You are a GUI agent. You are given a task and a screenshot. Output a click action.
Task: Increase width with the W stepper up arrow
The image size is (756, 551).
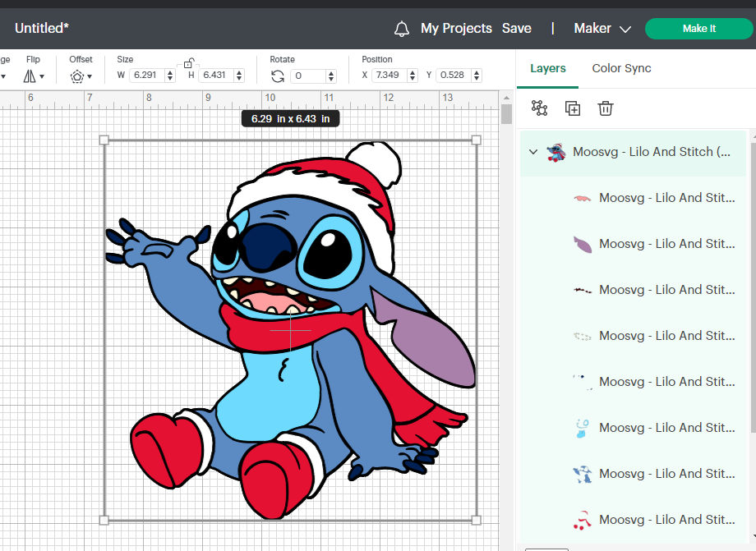(170, 72)
